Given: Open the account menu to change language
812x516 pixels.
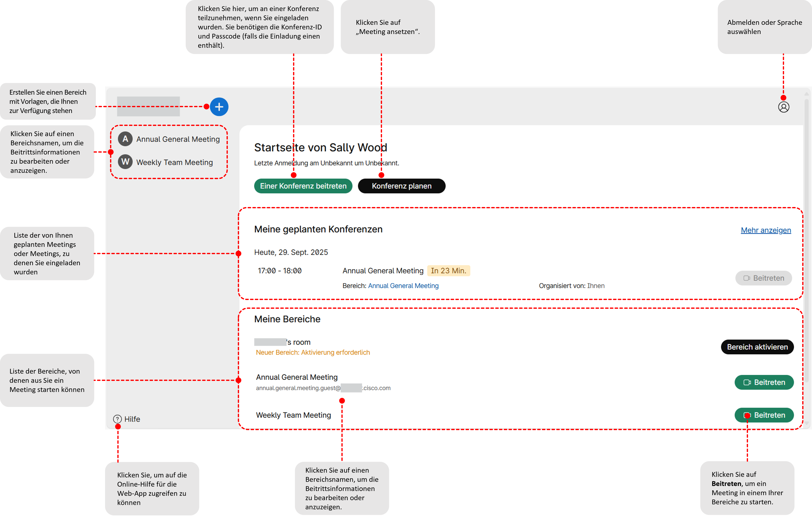Looking at the screenshot, I should pos(784,107).
